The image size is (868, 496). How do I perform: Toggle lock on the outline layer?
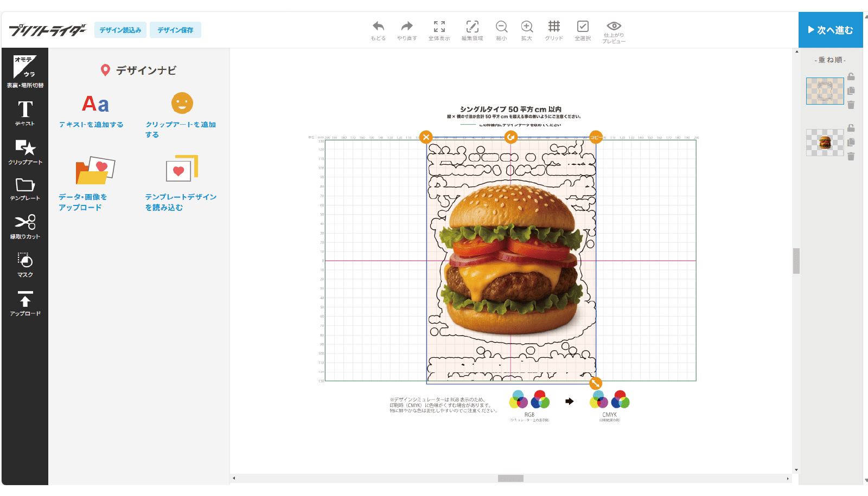tap(851, 76)
